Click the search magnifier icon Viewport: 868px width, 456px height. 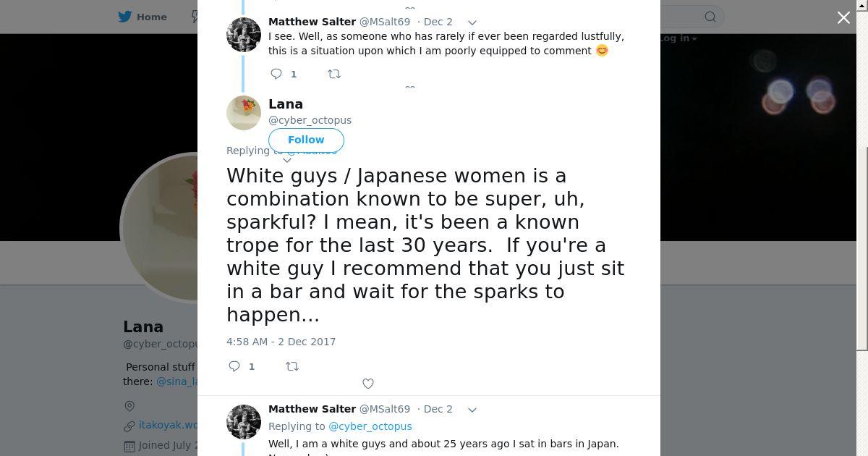(x=710, y=17)
